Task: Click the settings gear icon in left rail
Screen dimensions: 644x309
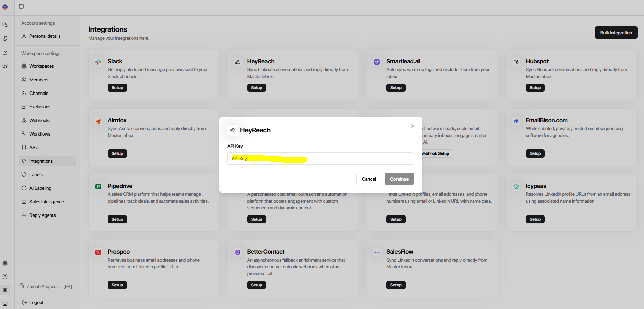Action: tap(5, 290)
